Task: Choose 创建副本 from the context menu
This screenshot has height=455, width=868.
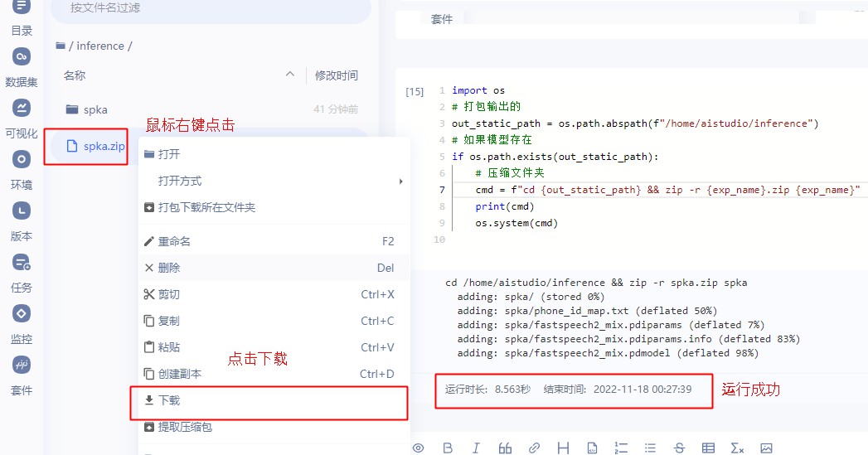Action: [274, 374]
